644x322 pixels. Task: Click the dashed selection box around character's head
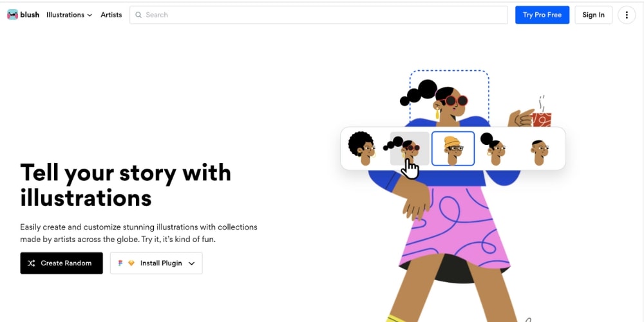point(449,99)
